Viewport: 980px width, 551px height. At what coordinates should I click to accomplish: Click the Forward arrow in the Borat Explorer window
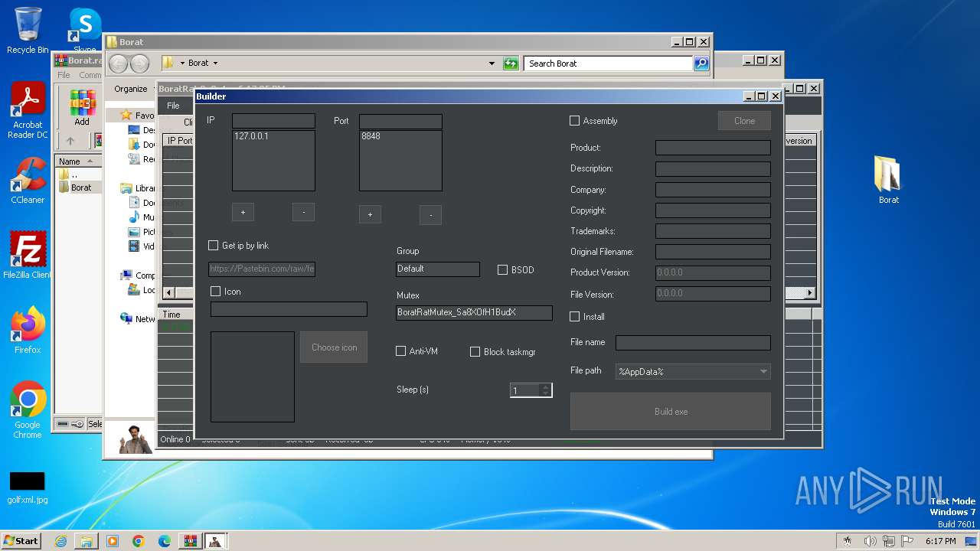coord(139,64)
